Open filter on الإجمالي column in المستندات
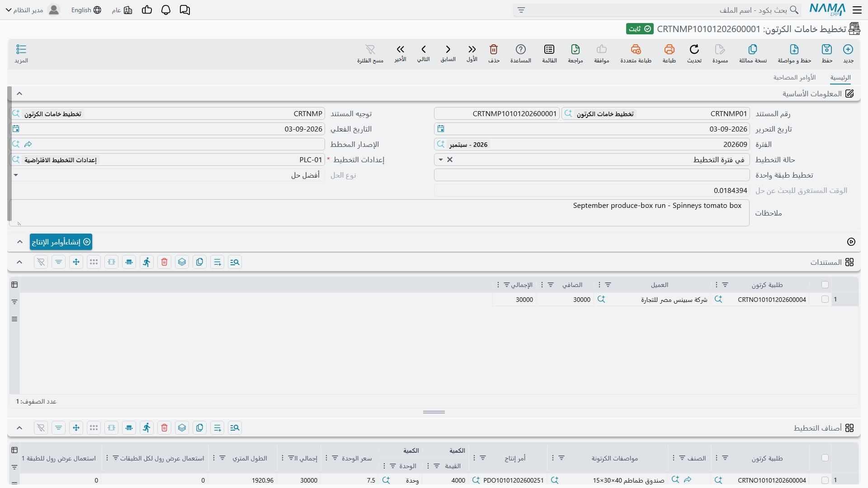Image resolution: width=868 pixels, height=488 pixels. [506, 285]
